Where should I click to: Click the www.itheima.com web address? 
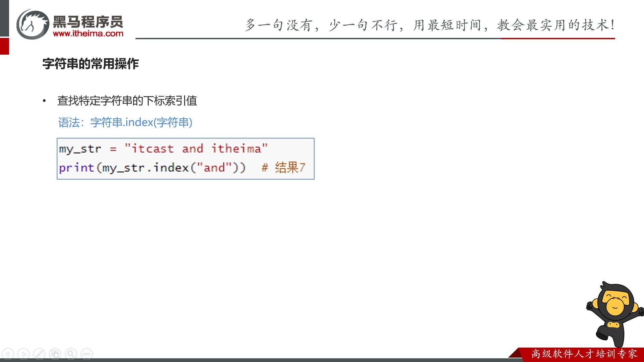tap(88, 34)
